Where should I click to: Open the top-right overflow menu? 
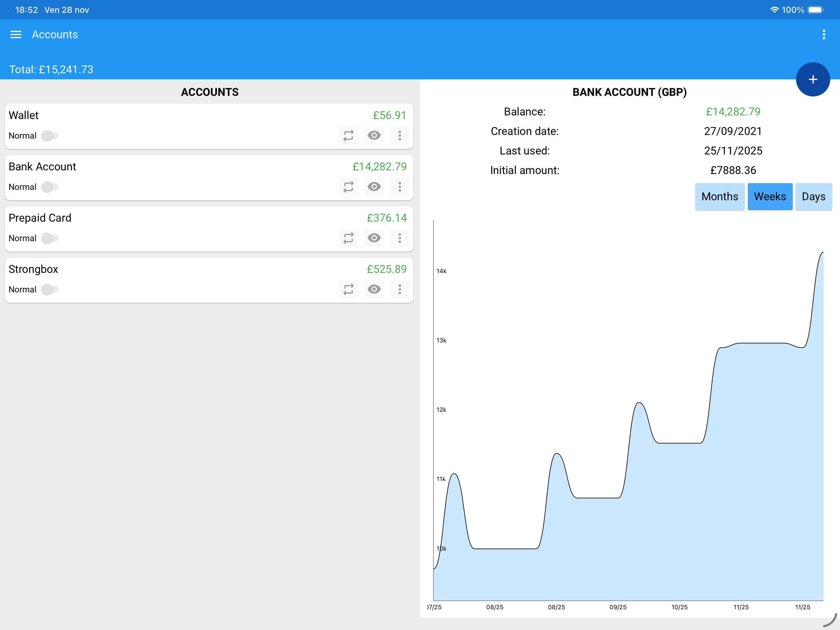point(824,34)
